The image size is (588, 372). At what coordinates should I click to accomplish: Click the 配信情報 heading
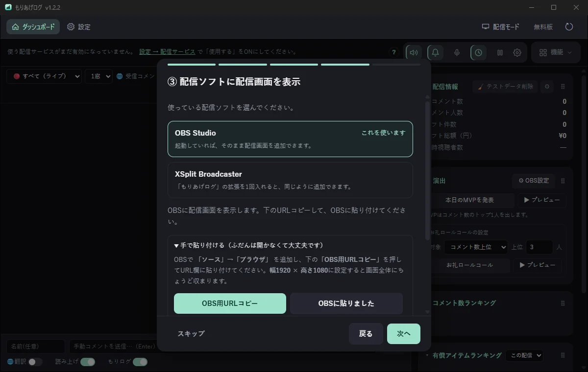point(445,87)
